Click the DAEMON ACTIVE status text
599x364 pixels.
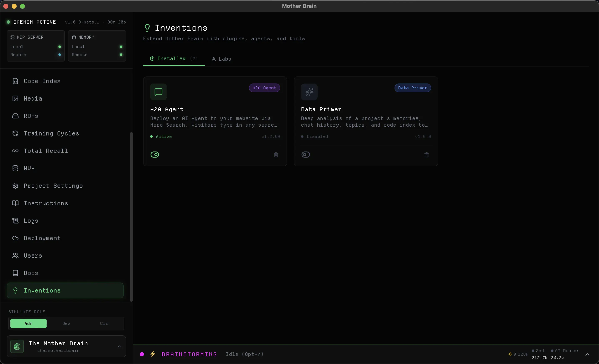coord(35,22)
